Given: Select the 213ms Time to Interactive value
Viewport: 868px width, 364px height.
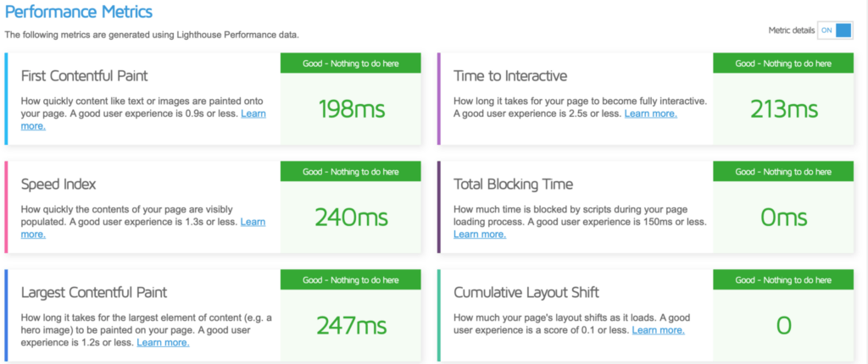Looking at the screenshot, I should (x=783, y=109).
